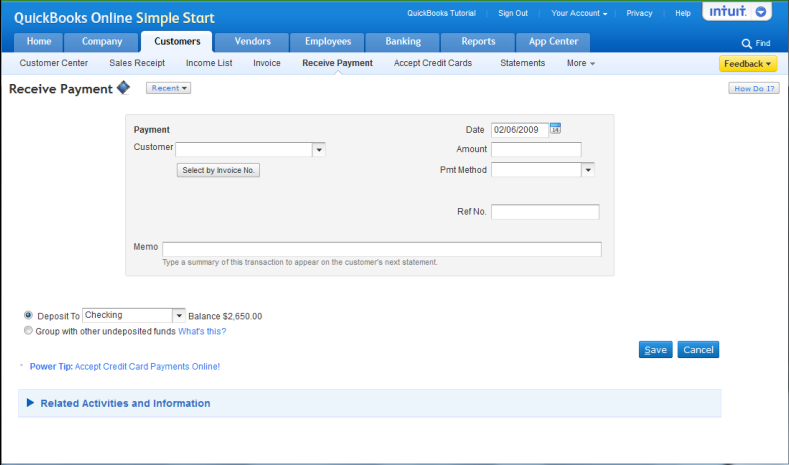The width and height of the screenshot is (789, 465).
Task: Open the Customer dropdown arrow
Action: (319, 150)
